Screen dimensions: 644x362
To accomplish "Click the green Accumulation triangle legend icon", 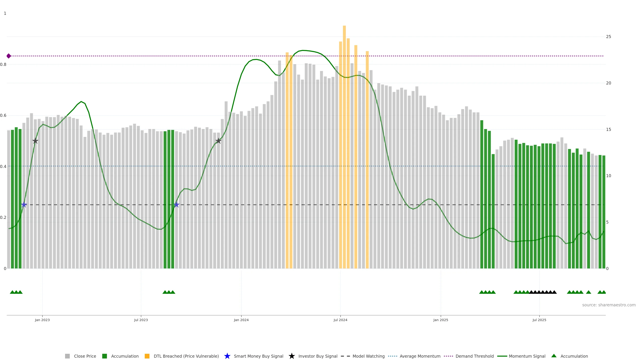I will coord(554,356).
